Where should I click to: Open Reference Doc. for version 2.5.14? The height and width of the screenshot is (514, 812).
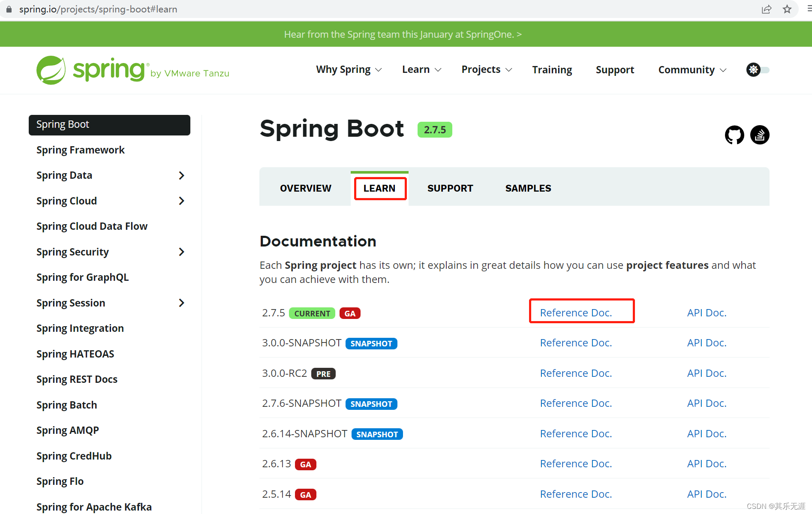pyautogui.click(x=576, y=494)
